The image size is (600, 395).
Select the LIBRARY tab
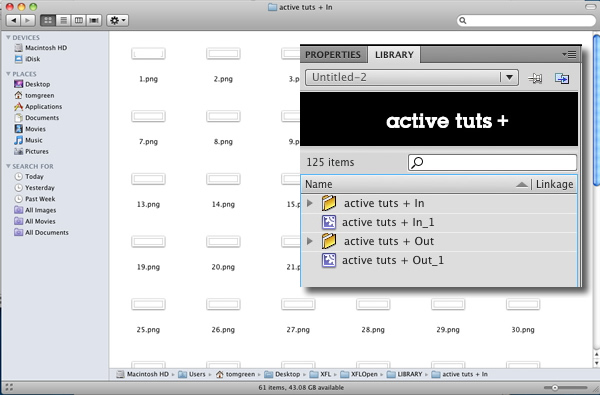(394, 55)
